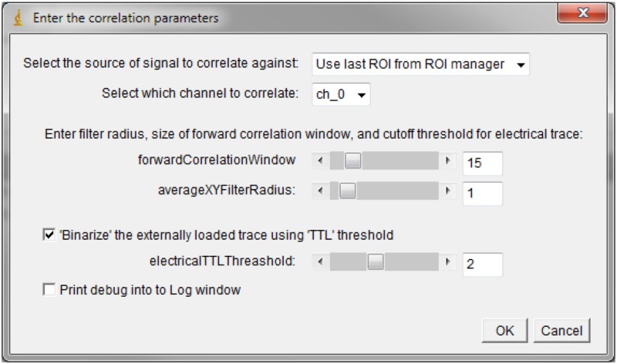Image resolution: width=617 pixels, height=364 pixels.
Task: Enable Print debug into Log window
Action: (x=49, y=290)
